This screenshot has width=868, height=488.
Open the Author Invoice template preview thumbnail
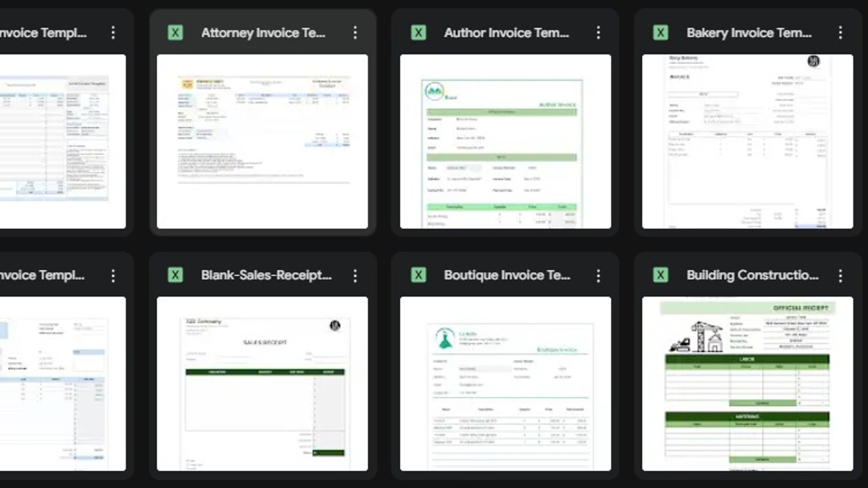506,142
